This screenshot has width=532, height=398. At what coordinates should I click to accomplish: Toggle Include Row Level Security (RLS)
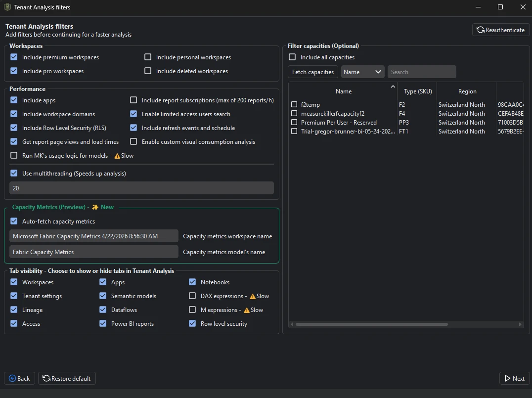[x=14, y=128]
